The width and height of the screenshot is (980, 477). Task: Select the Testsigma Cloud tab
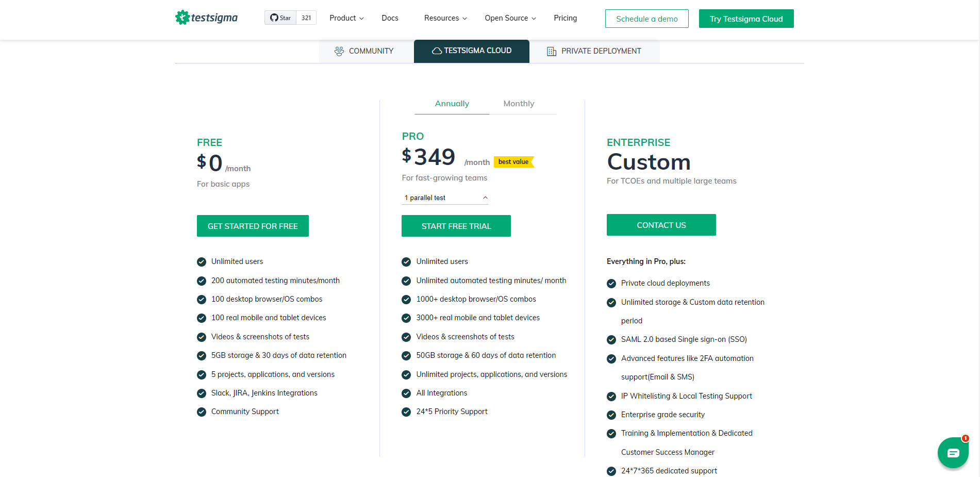[x=472, y=51]
